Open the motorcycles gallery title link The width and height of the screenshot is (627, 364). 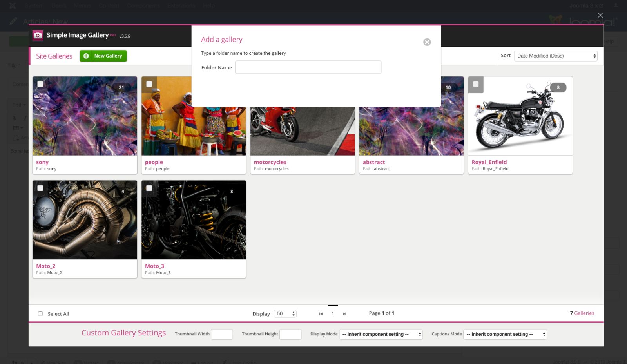tap(270, 162)
